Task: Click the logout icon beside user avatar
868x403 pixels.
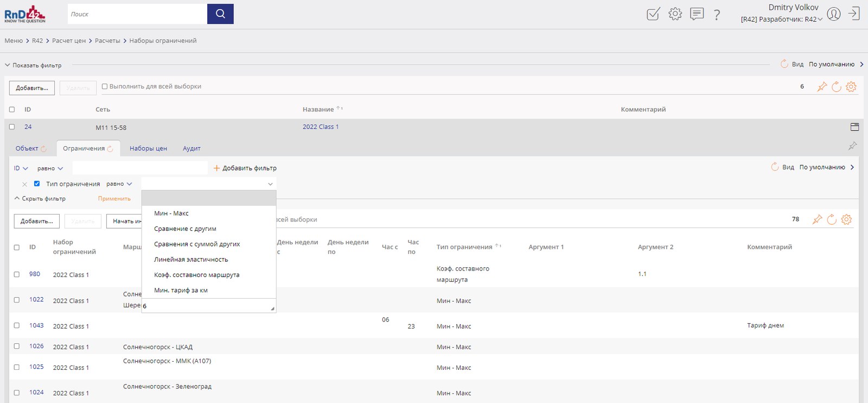Action: [854, 14]
